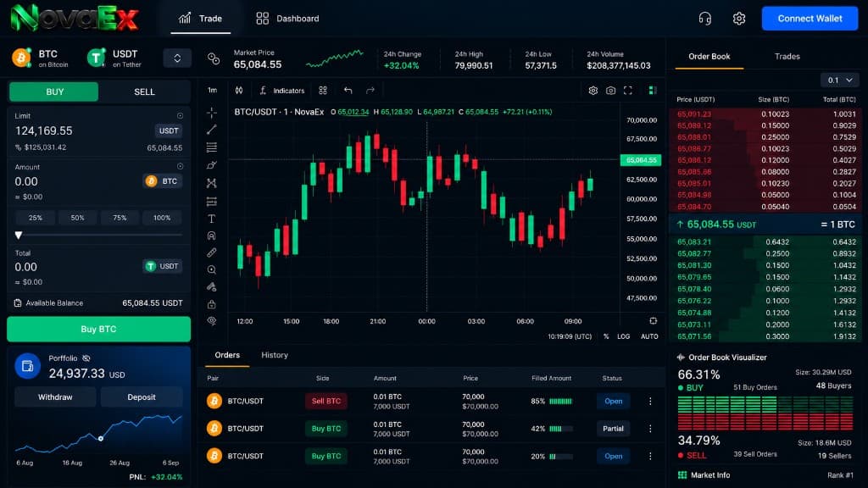Viewport: 868px width, 488px height.
Task: Open chart settings gear icon
Action: tap(593, 90)
